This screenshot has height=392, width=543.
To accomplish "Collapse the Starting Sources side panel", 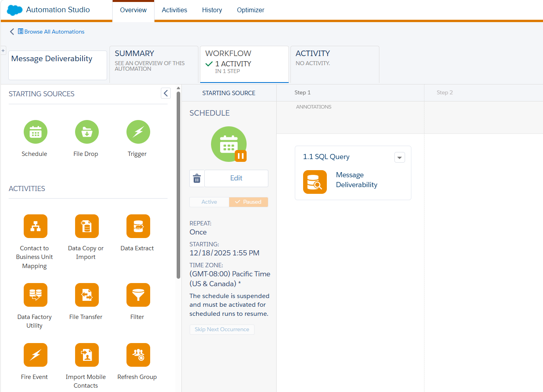I will [166, 93].
